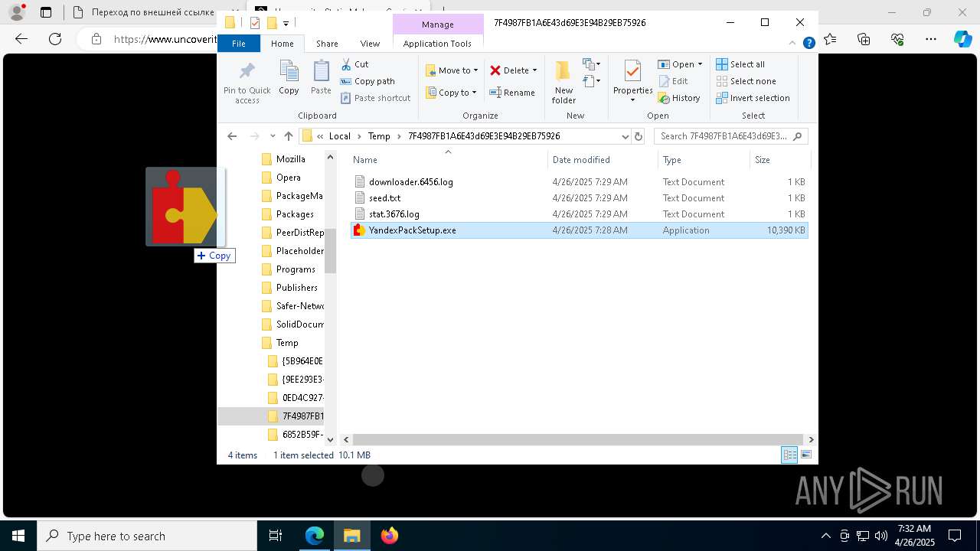Open Windows Start menu
Viewport: 980px width, 551px height.
18,536
